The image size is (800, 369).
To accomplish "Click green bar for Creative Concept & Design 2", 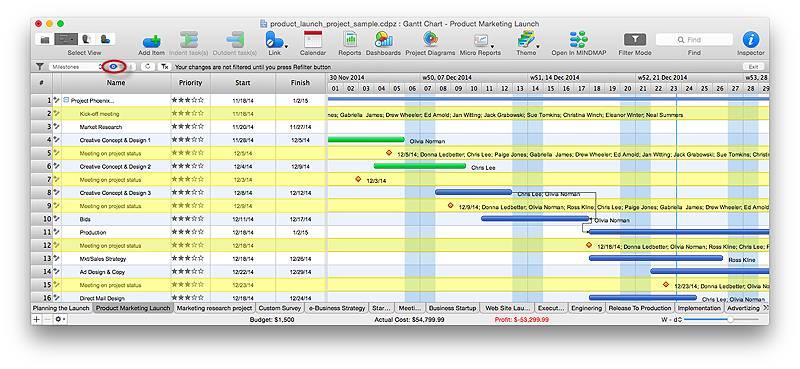I will (x=419, y=166).
